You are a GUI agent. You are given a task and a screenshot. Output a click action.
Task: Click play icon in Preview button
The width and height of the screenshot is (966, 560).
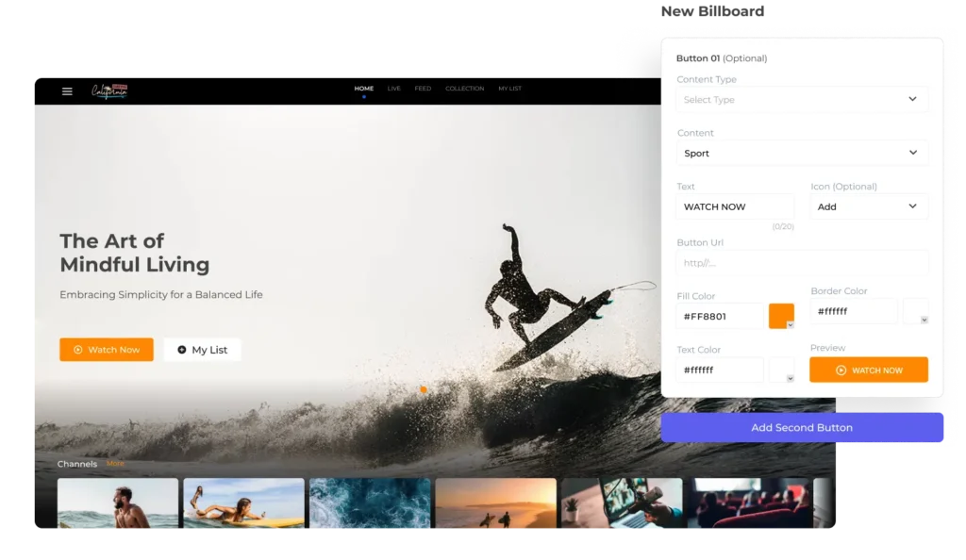point(841,371)
